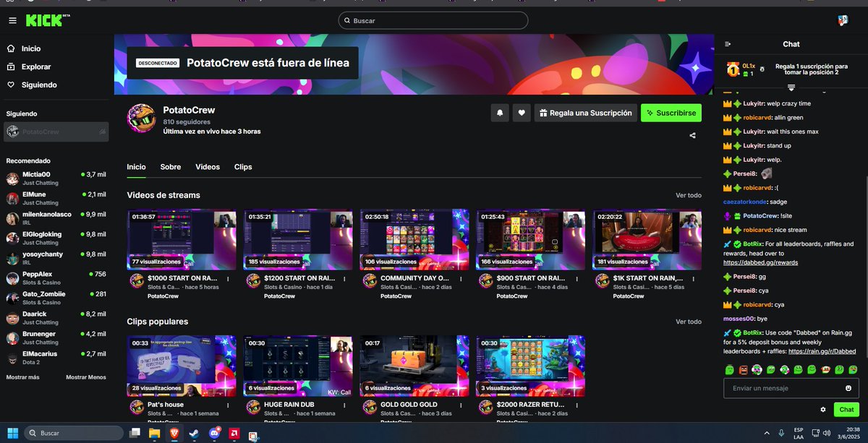Screen dimensions: 868x443
Task: Click Regala una Suscripción button
Action: click(586, 113)
